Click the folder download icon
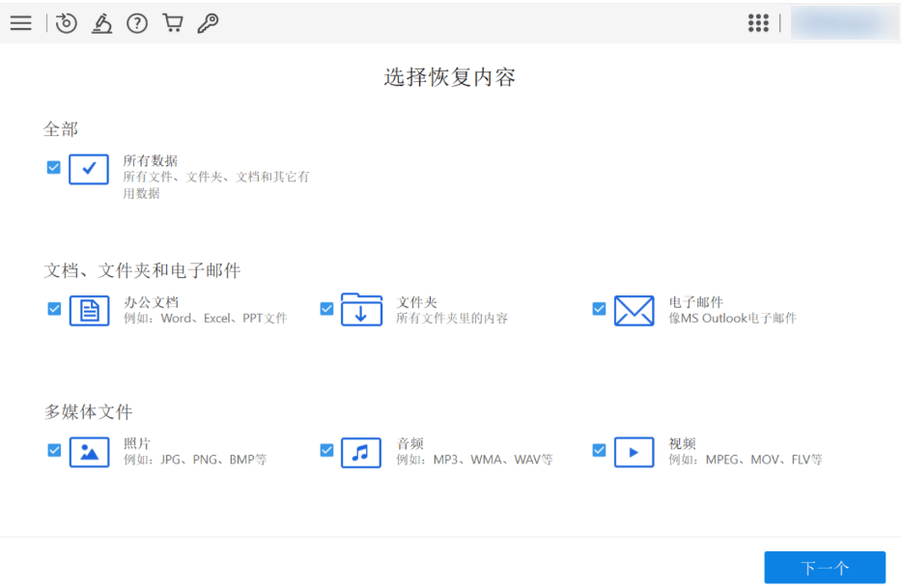Image resolution: width=901 pixels, height=588 pixels. coord(361,310)
